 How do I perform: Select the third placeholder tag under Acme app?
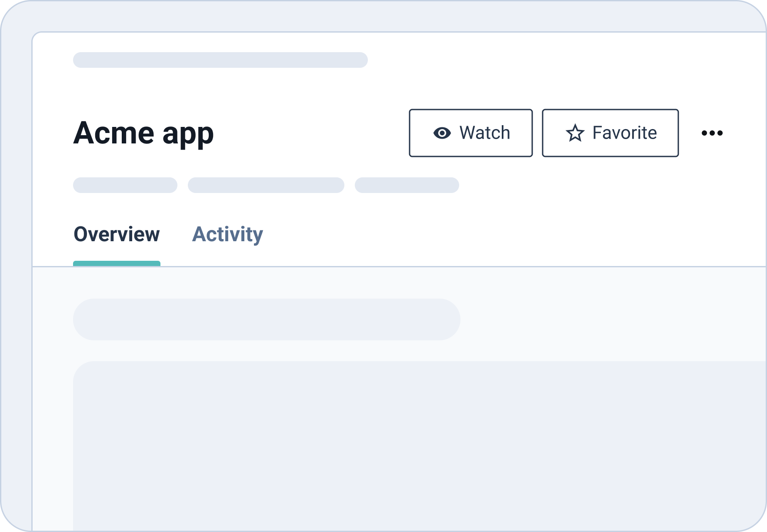click(407, 185)
